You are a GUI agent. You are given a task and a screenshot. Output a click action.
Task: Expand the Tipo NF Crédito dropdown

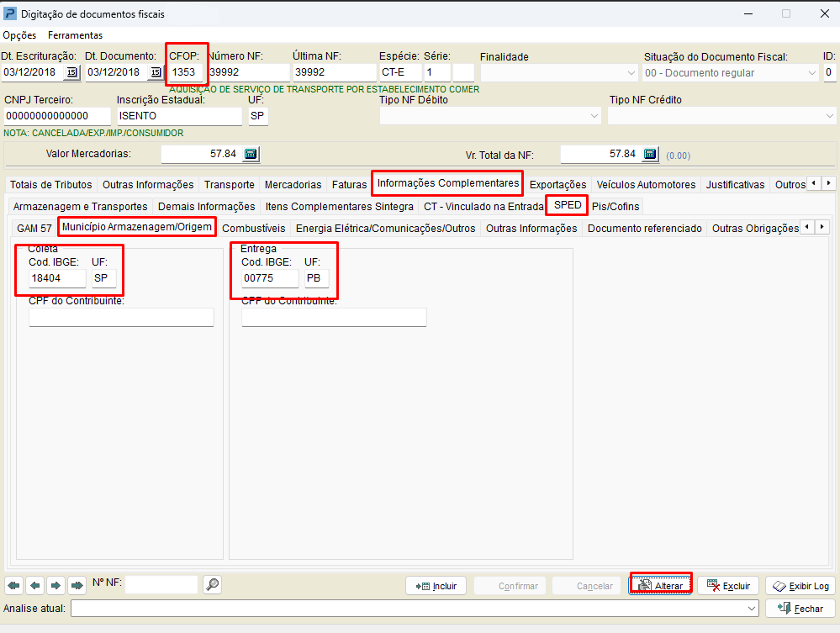(x=829, y=116)
